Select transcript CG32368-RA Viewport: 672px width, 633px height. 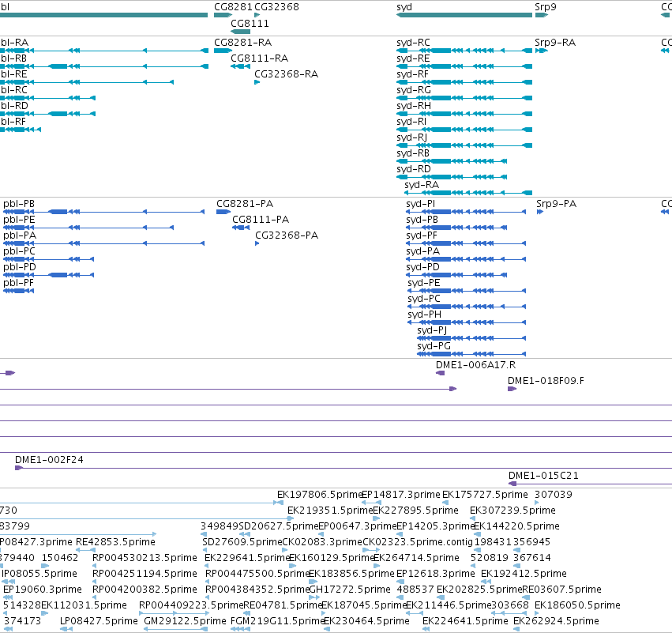click(x=287, y=74)
